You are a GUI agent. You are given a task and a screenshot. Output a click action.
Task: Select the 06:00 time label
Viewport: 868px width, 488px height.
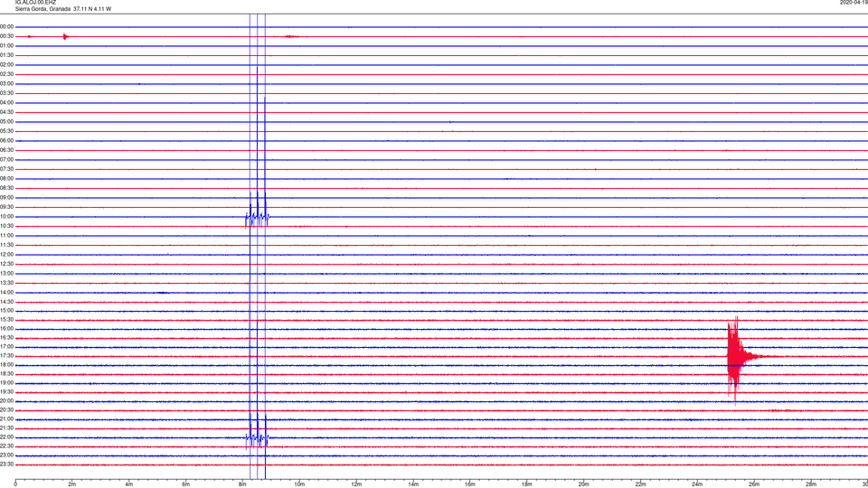pos(6,141)
